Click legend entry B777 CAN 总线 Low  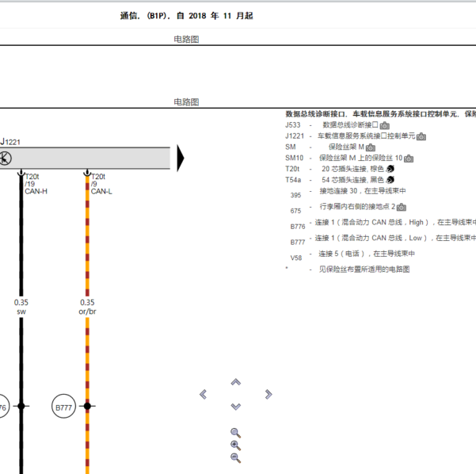(x=383, y=239)
